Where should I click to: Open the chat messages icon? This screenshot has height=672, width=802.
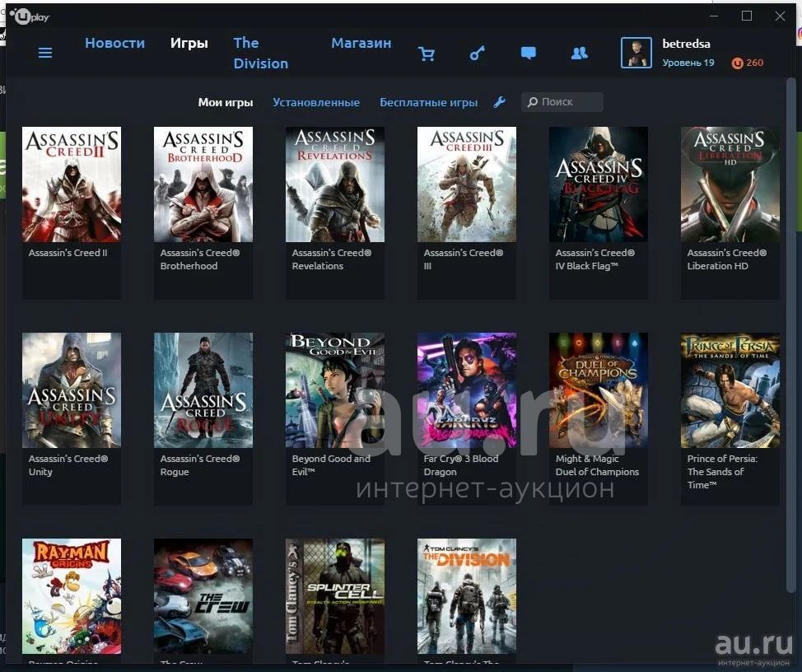coord(529,54)
